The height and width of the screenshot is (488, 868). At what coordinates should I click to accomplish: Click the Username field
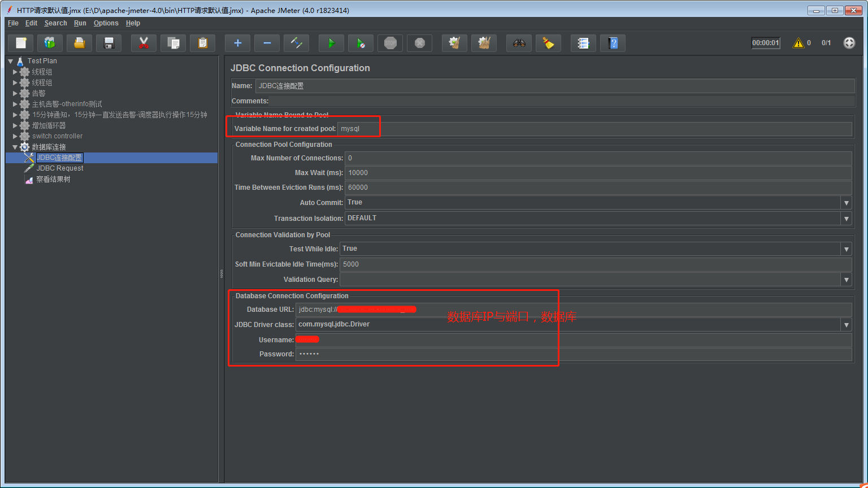[574, 340]
